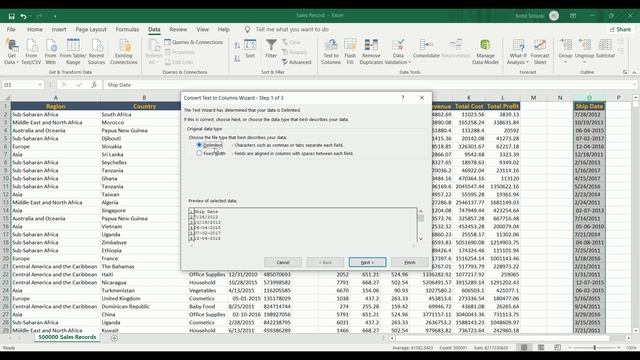This screenshot has width=640, height=360.
Task: Select the 500000 Sales Records sheet tab
Action: (67, 337)
